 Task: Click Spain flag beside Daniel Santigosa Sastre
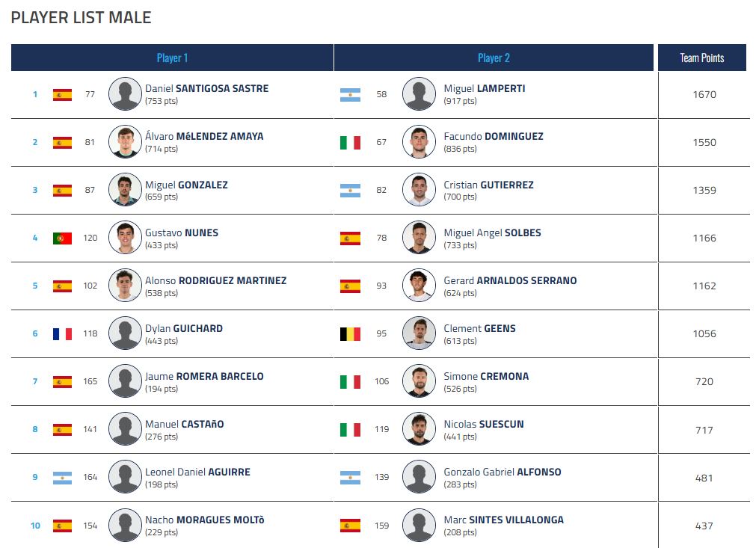(x=62, y=95)
